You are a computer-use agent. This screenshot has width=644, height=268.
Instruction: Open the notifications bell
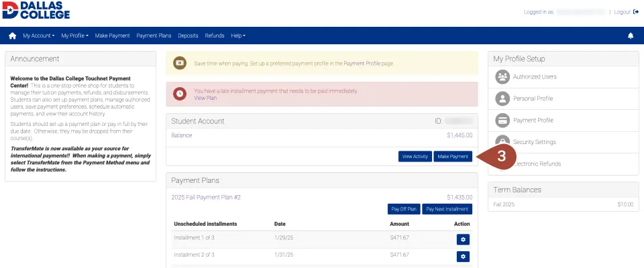[631, 36]
